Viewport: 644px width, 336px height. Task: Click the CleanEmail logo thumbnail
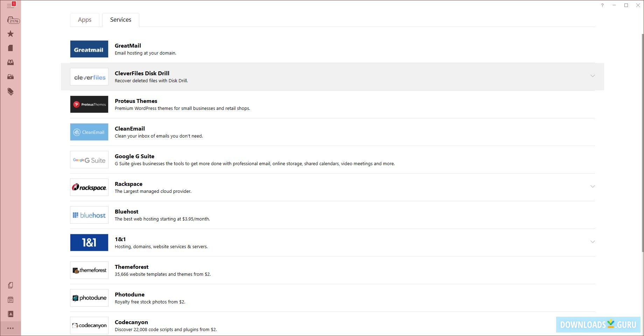89,132
